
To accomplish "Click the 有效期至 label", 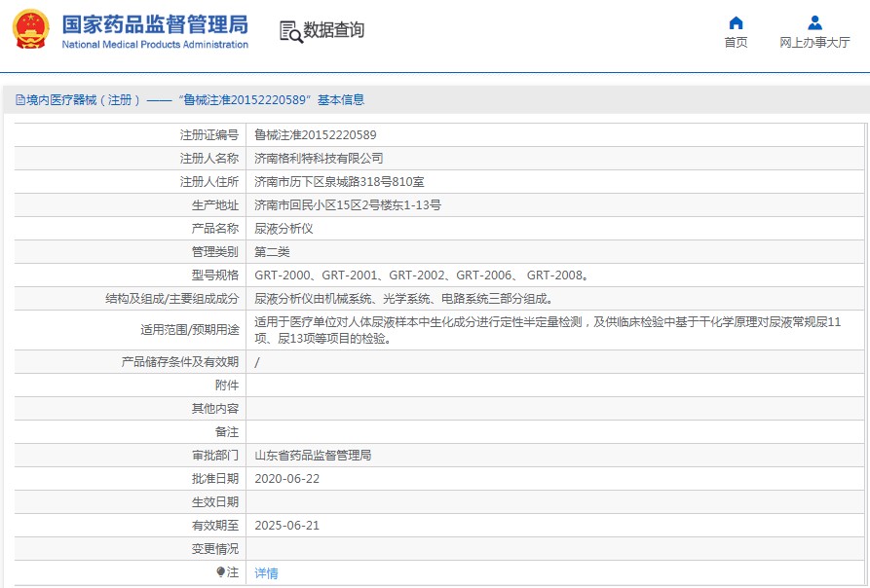I will [x=215, y=526].
